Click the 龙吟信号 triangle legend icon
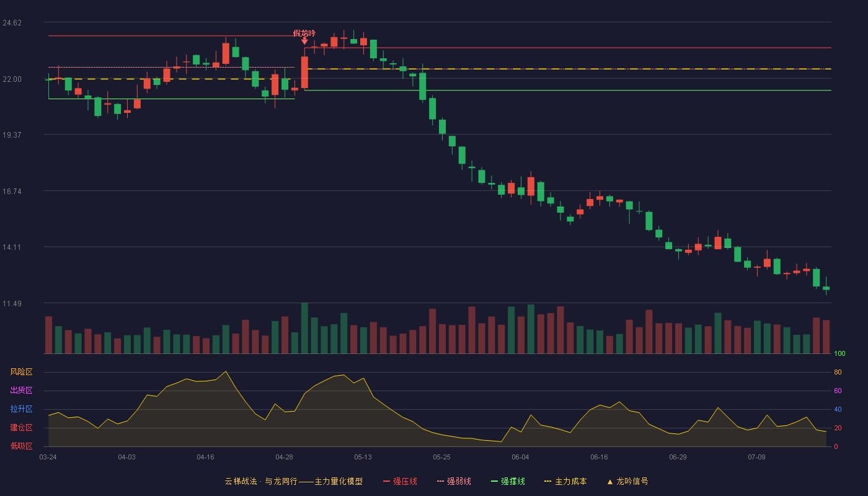The image size is (868, 496). coord(609,482)
